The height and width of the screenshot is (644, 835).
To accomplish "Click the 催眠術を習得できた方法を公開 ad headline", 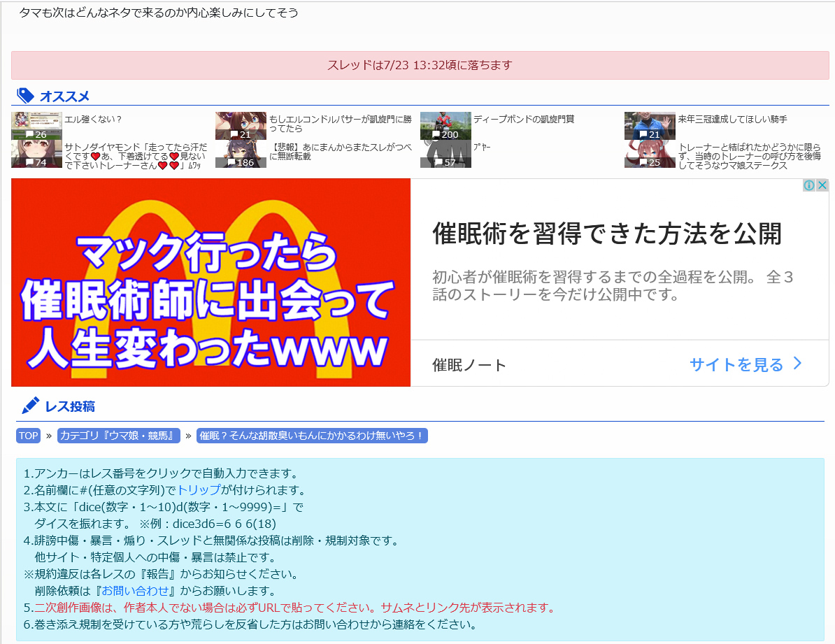I will (x=606, y=234).
